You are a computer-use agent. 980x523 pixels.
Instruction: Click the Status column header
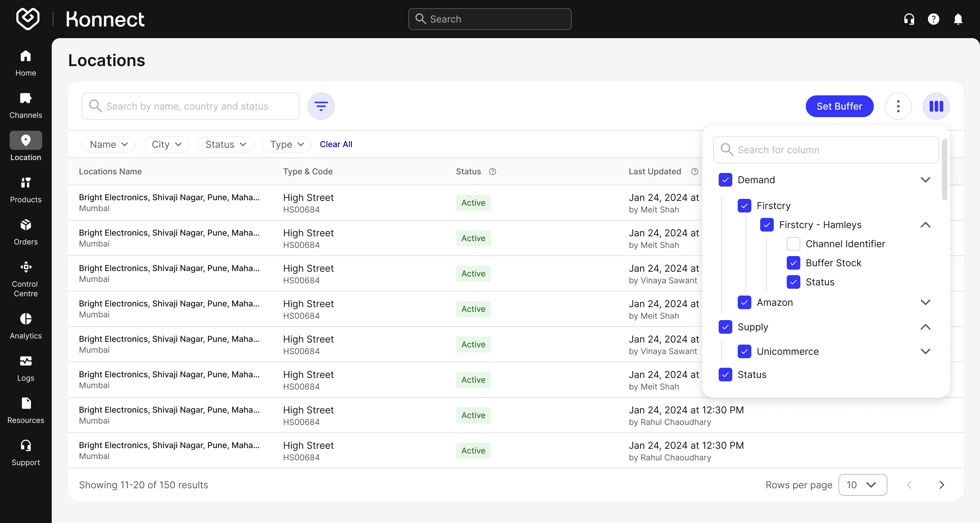tap(468, 172)
